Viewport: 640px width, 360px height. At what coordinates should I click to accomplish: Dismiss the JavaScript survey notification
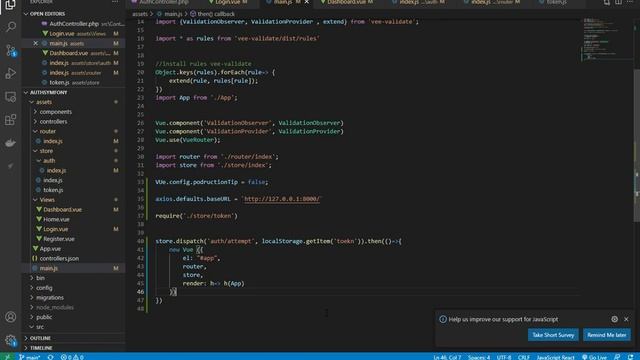coord(626,319)
